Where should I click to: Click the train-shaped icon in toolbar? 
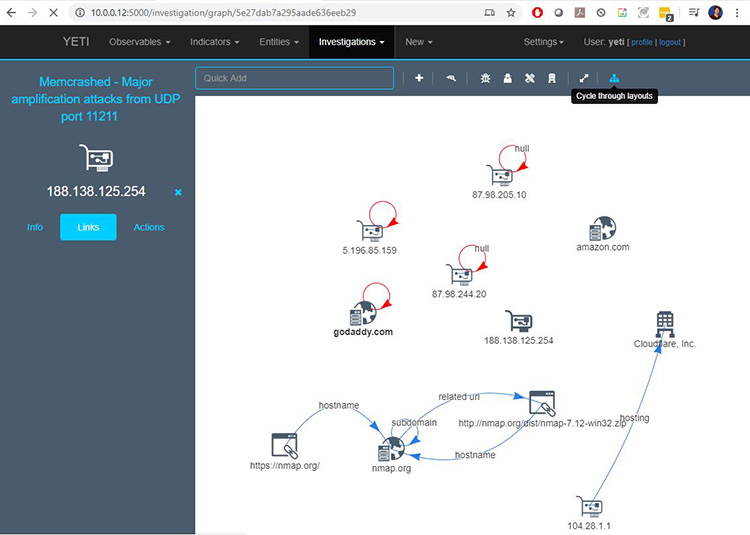pyautogui.click(x=552, y=78)
